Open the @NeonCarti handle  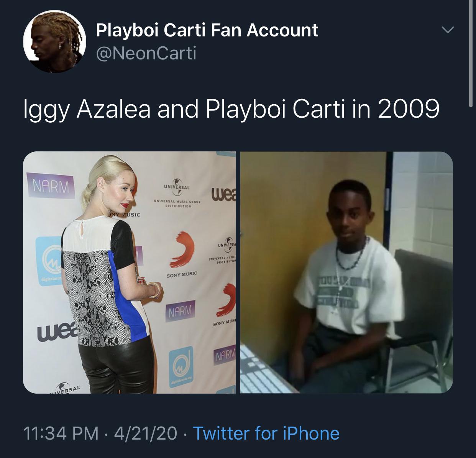(146, 53)
